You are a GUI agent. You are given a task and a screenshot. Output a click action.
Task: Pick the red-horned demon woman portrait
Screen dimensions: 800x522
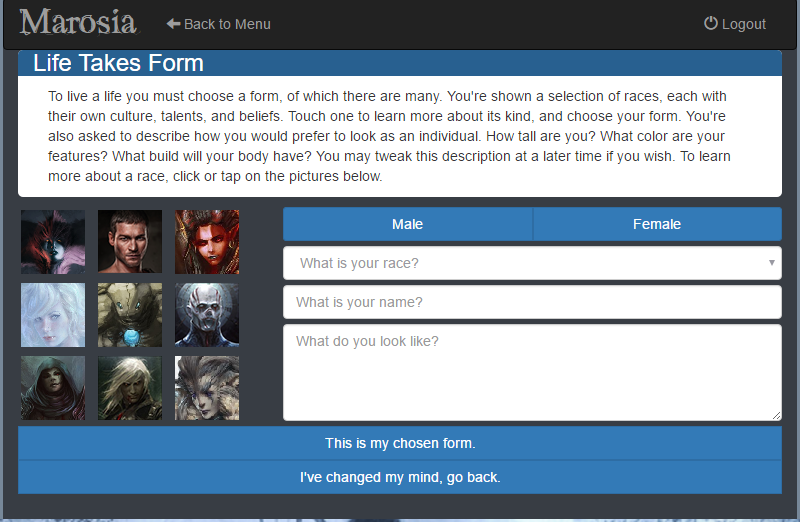pyautogui.click(x=207, y=242)
